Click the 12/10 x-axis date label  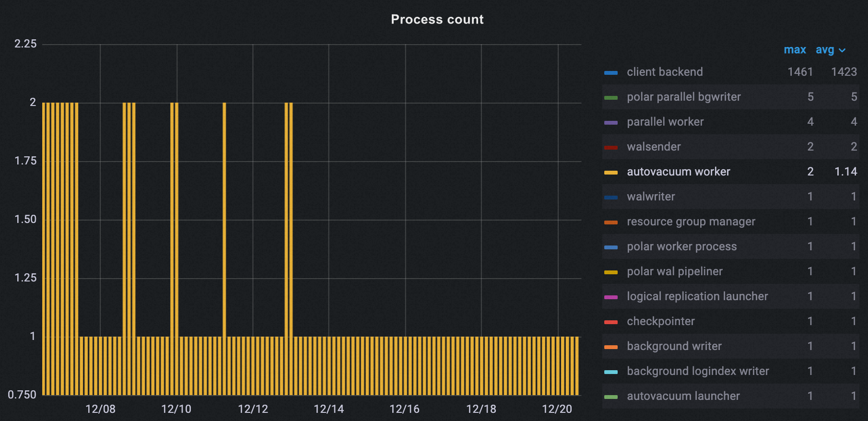176,409
